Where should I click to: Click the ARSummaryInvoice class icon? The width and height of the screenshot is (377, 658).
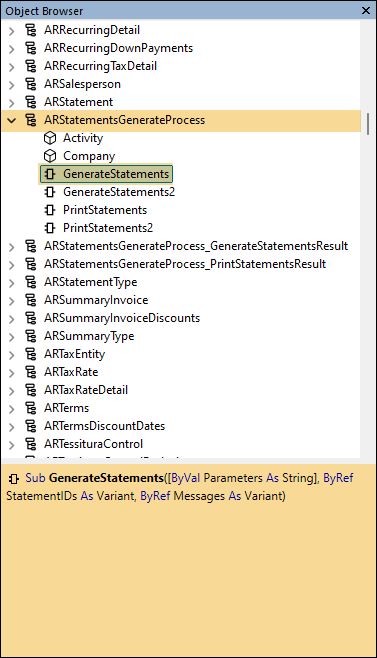pyautogui.click(x=31, y=300)
